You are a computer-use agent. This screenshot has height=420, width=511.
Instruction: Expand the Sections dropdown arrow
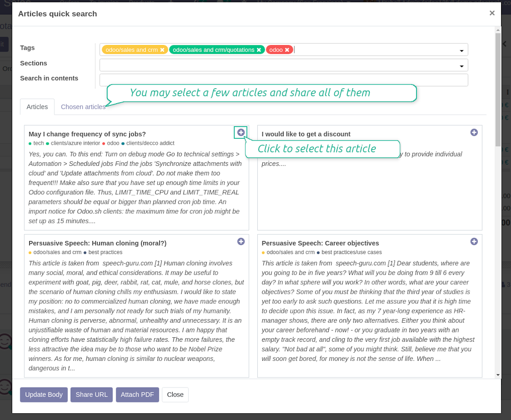coord(461,66)
